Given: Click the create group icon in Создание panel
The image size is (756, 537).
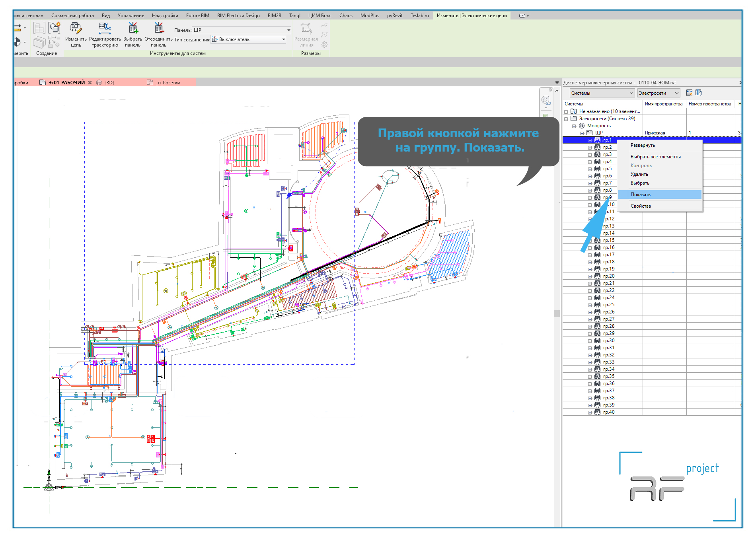Looking at the screenshot, I should (39, 27).
